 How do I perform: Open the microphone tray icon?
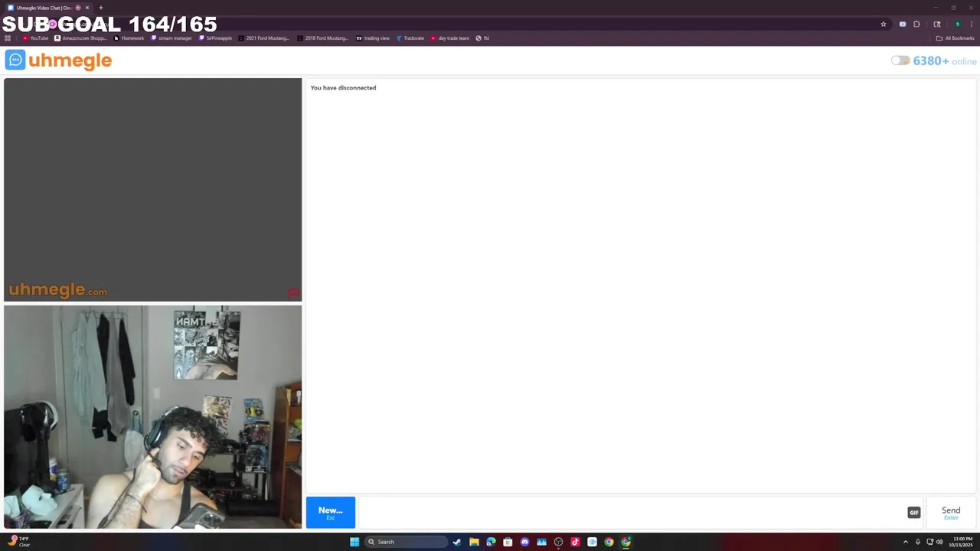pyautogui.click(x=917, y=542)
